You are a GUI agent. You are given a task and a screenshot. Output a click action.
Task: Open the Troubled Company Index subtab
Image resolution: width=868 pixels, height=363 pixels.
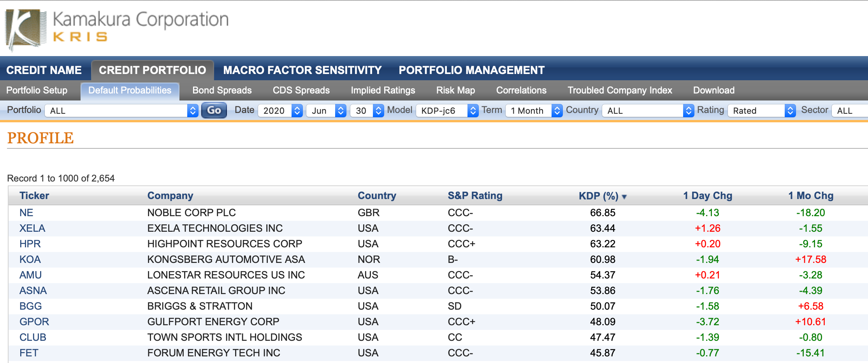point(620,90)
